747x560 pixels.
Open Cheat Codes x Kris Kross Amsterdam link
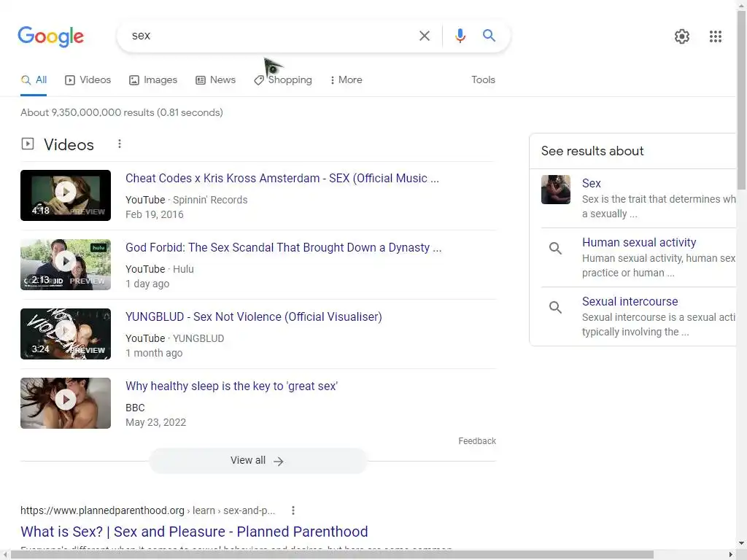[282, 178]
